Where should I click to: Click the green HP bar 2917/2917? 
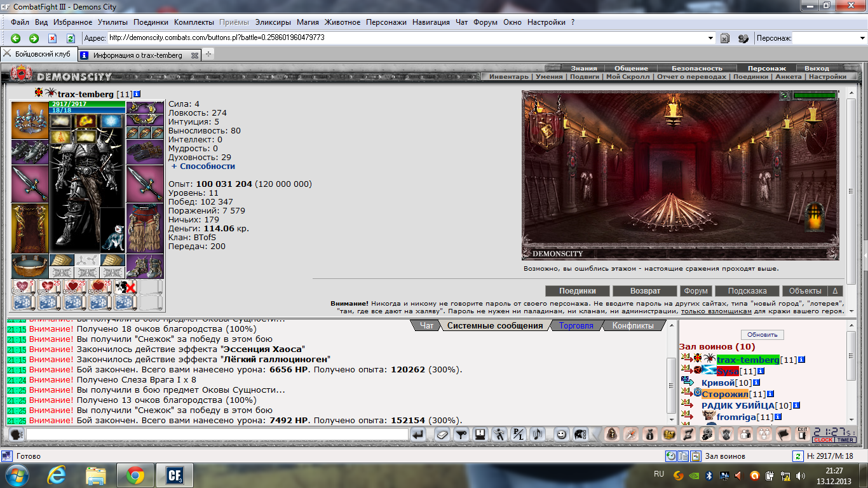click(x=87, y=104)
